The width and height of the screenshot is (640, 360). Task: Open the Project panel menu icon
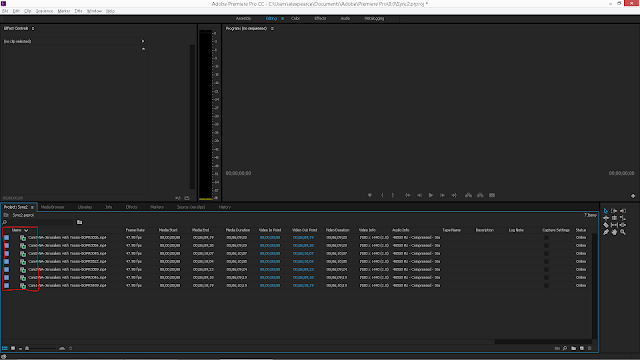(x=32, y=207)
